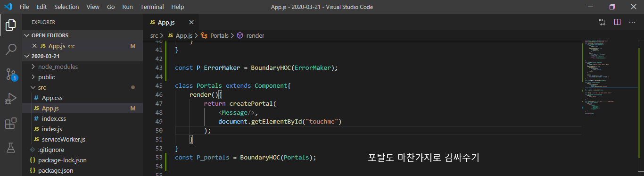Collapse the Open Editors section
Image resolution: width=644 pixels, height=176 pixels.
point(83,35)
